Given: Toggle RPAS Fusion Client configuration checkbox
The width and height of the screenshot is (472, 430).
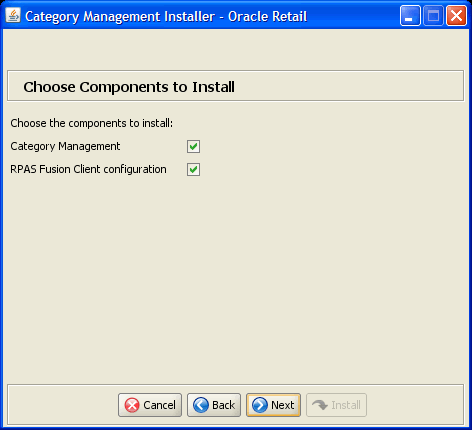Looking at the screenshot, I should click(x=193, y=169).
